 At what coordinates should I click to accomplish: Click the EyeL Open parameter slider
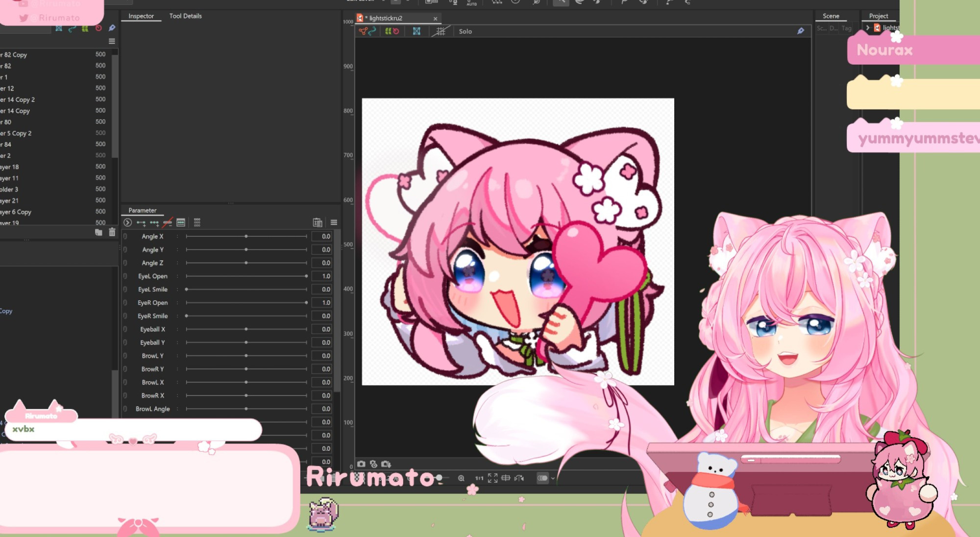[246, 276]
